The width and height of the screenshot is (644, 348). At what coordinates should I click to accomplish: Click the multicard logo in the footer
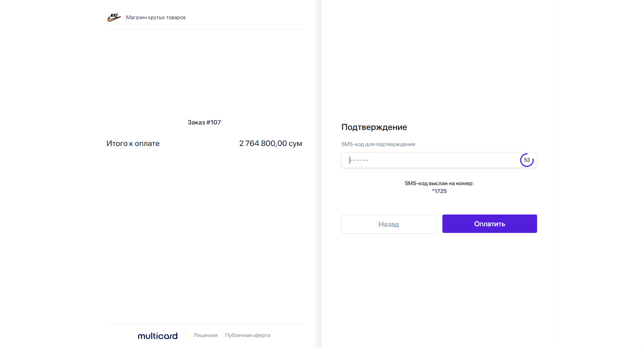[x=158, y=336]
